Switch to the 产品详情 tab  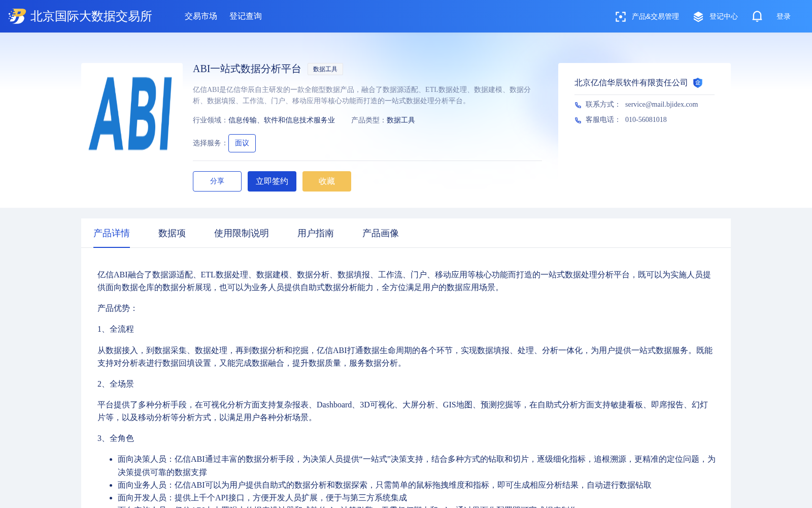[x=112, y=233]
